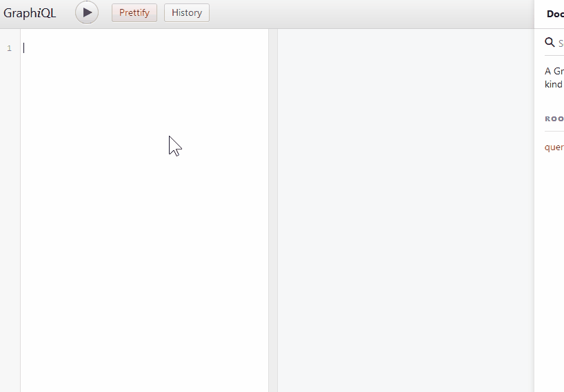
Task: Click the toolbar area above the results pane
Action: point(405,14)
